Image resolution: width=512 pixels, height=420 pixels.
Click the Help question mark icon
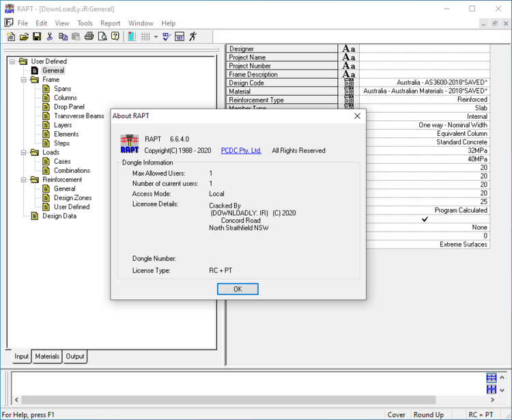tap(115, 36)
